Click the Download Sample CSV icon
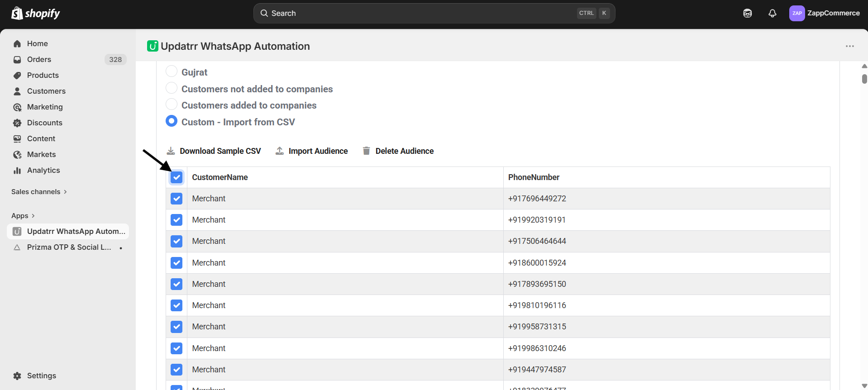The width and height of the screenshot is (868, 390). click(x=171, y=151)
